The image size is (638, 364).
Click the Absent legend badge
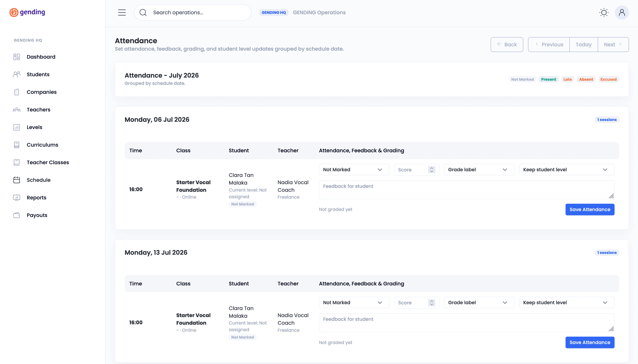586,79
